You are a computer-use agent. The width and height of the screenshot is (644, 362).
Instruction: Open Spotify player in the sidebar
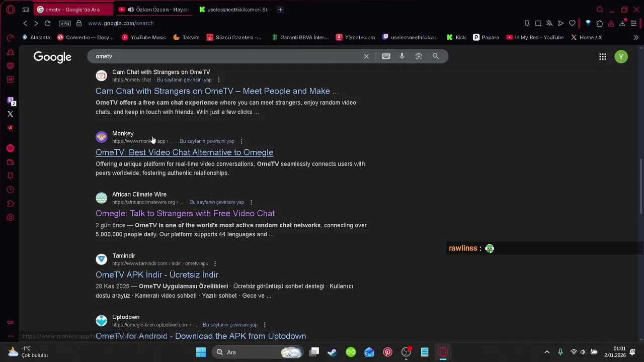tap(10, 148)
